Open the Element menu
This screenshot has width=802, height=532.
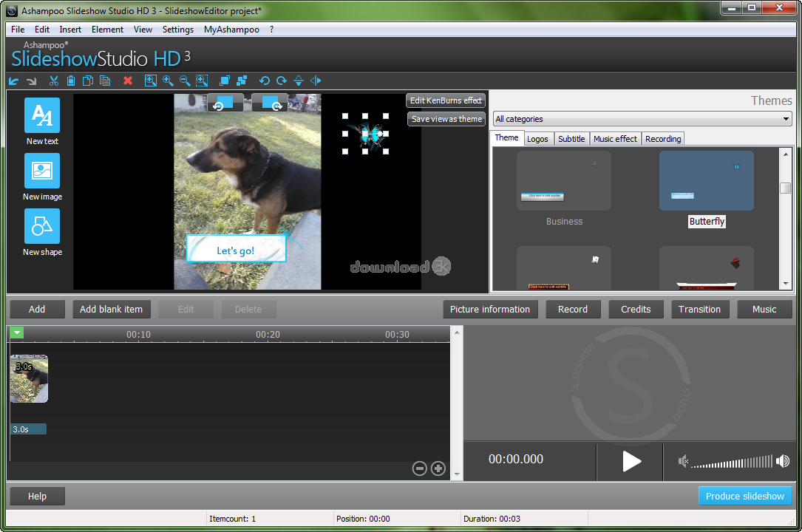point(107,30)
